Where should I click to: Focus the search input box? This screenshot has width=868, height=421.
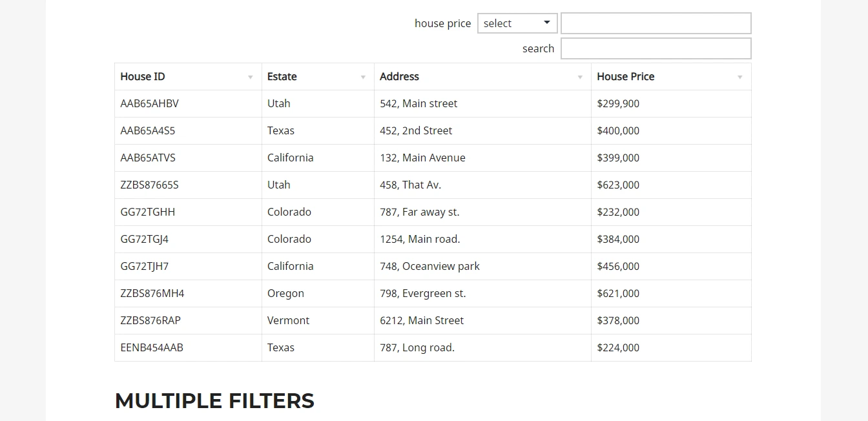656,48
